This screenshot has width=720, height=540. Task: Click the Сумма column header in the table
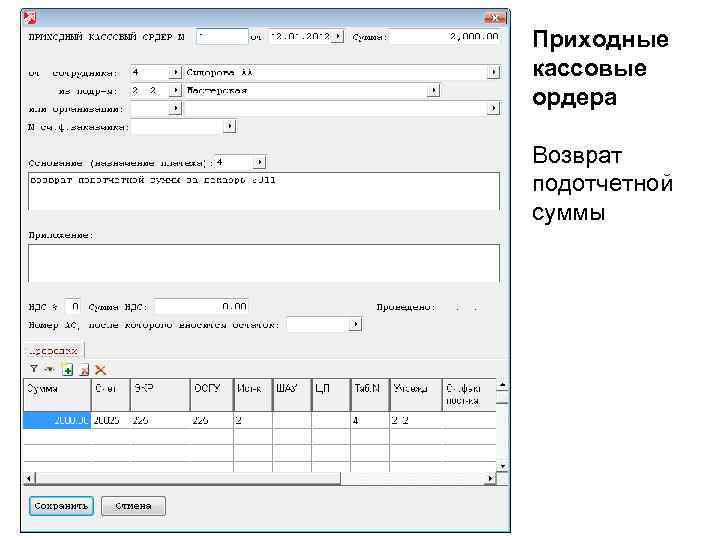click(57, 394)
